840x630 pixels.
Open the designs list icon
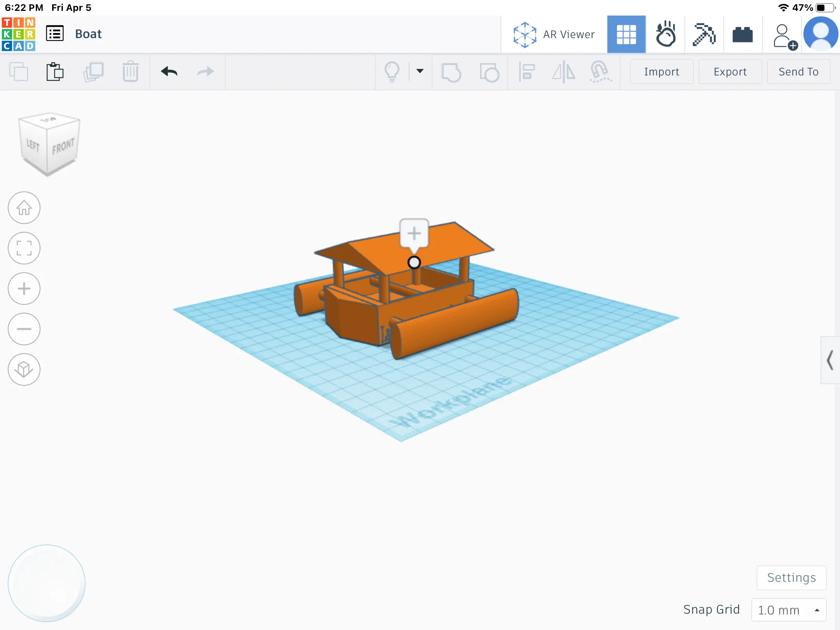[x=55, y=34]
